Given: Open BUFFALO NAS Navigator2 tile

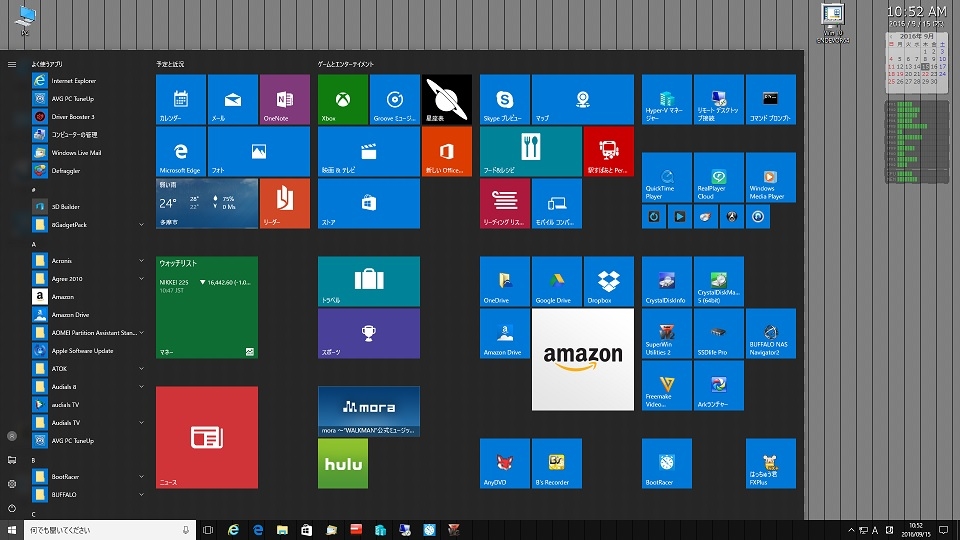Looking at the screenshot, I should click(x=771, y=333).
